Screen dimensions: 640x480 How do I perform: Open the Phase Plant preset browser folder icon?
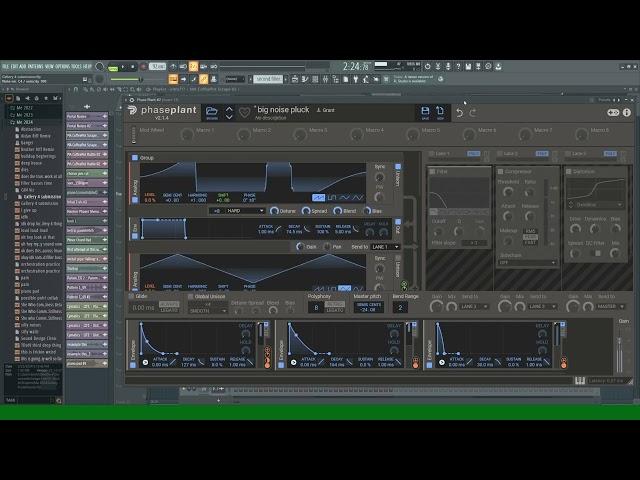click(211, 111)
